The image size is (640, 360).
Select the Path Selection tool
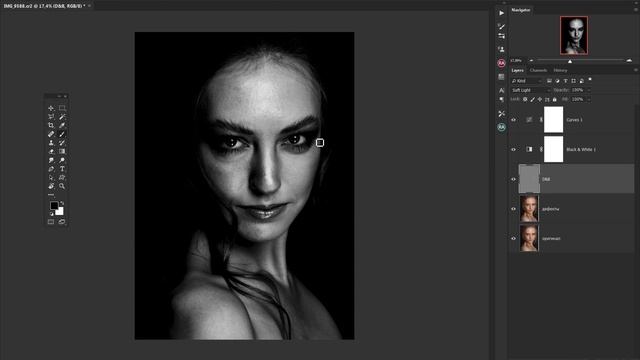pos(51,178)
